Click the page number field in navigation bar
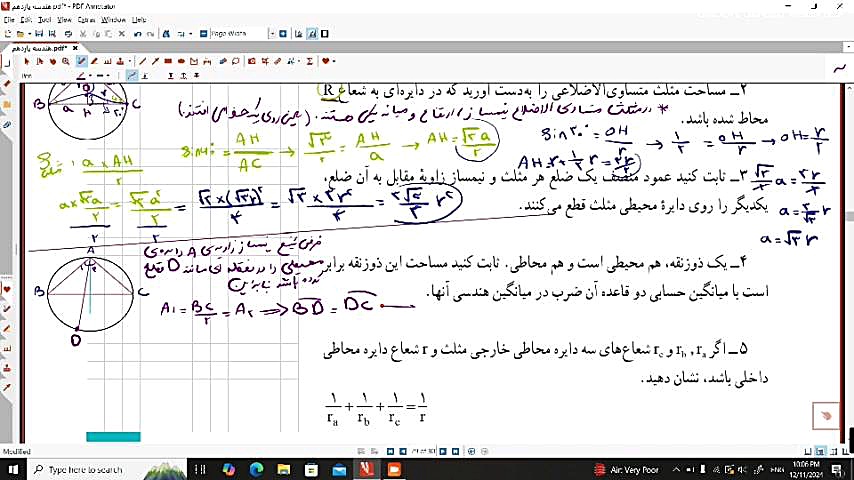This screenshot has height=480, width=854. coord(423,451)
